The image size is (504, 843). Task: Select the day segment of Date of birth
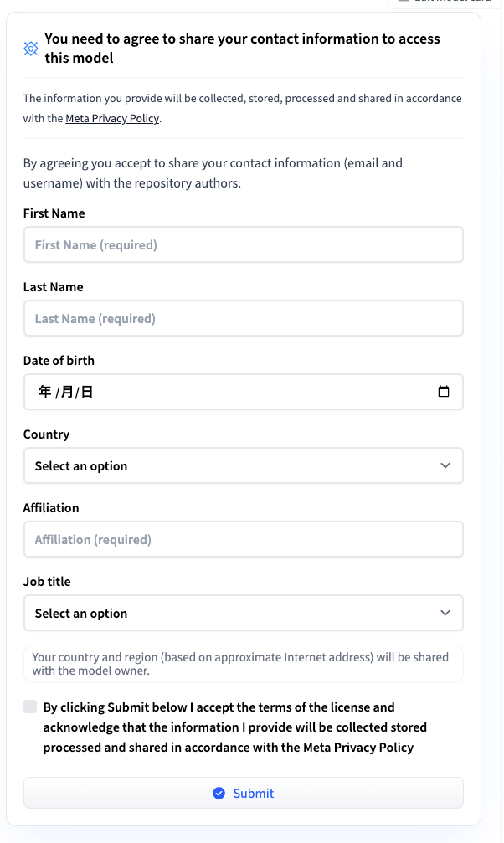tap(87, 392)
